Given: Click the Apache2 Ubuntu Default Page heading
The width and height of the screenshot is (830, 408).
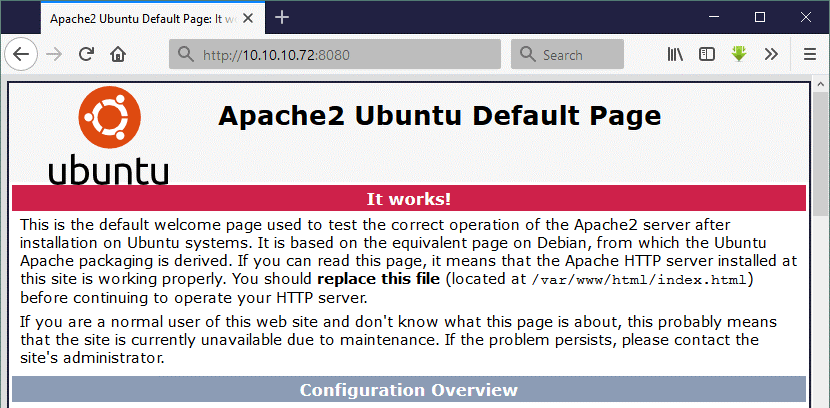Looking at the screenshot, I should click(x=439, y=116).
